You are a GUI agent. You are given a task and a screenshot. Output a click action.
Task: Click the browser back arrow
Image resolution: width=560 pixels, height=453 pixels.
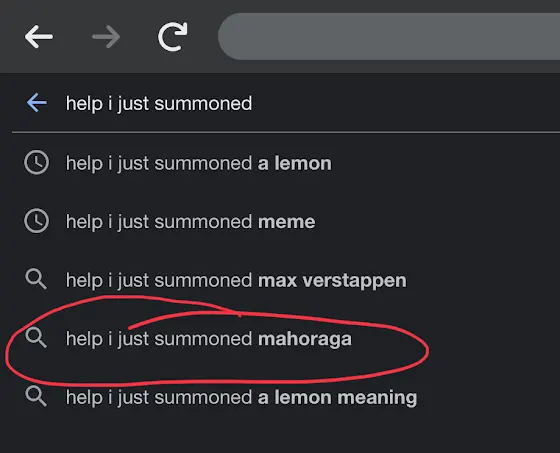pyautogui.click(x=39, y=36)
